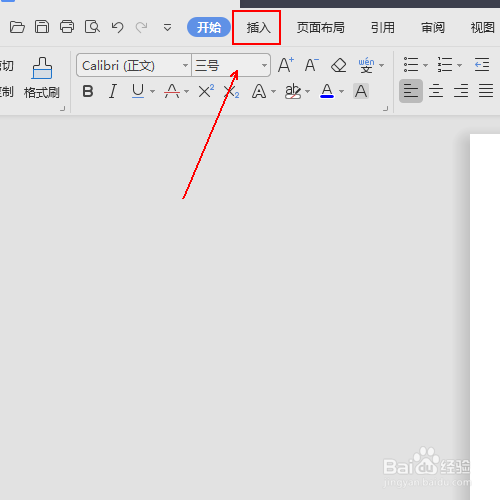Apply numbered list formatting
Viewport: 500px width, 500px height.
[x=445, y=65]
